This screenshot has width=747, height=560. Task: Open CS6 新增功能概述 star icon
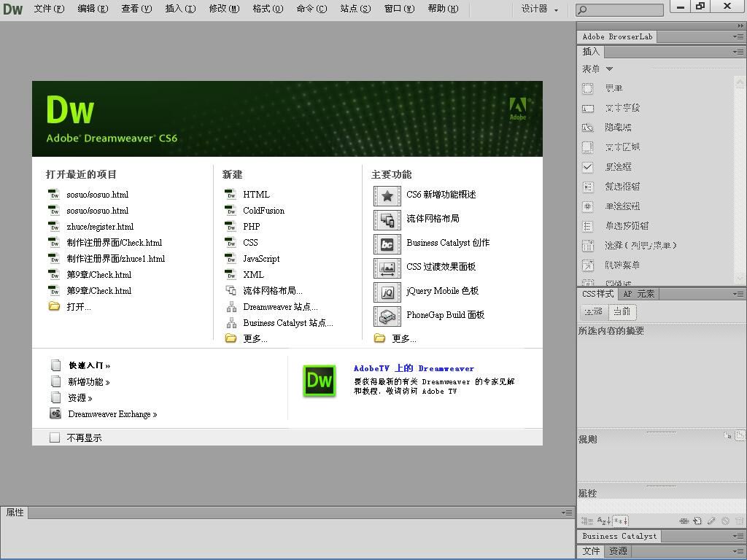click(387, 195)
